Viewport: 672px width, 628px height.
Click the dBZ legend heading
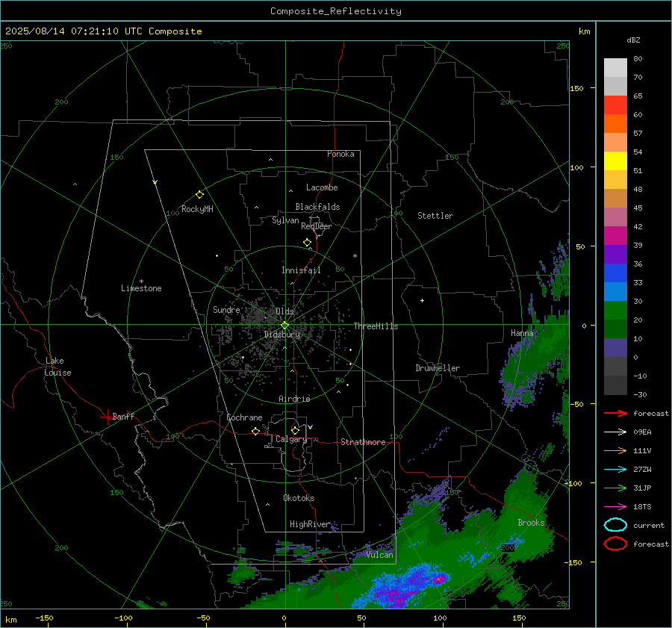633,40
